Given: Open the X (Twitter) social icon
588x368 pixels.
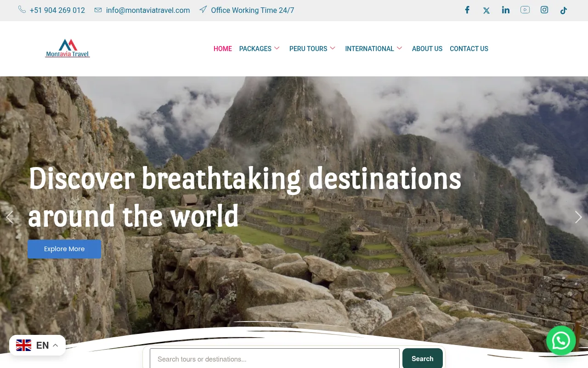Looking at the screenshot, I should [x=486, y=11].
